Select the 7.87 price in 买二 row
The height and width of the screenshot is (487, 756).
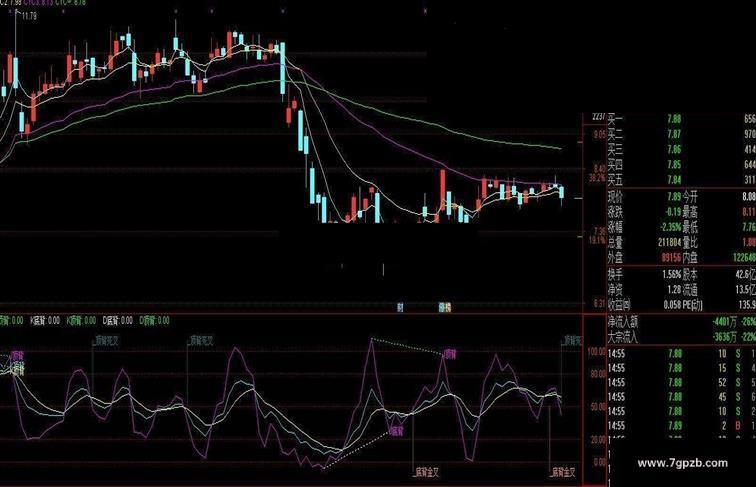tap(674, 134)
